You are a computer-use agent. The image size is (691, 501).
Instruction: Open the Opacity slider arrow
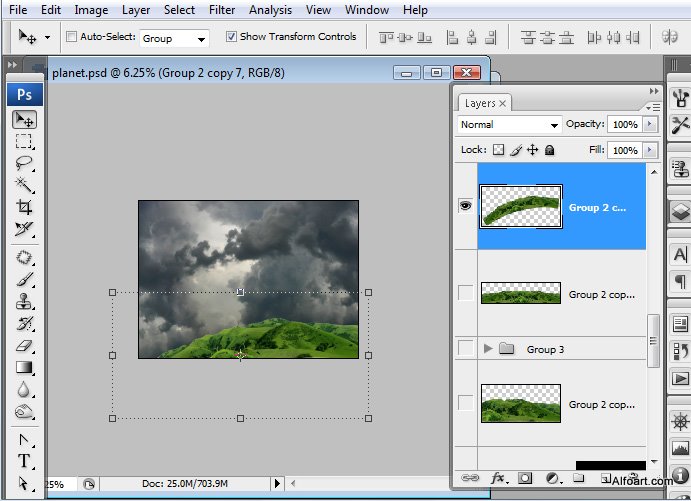[x=651, y=125]
